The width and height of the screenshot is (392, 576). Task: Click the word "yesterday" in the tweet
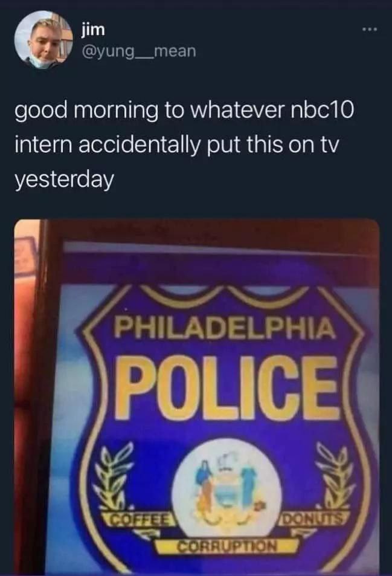tap(64, 181)
